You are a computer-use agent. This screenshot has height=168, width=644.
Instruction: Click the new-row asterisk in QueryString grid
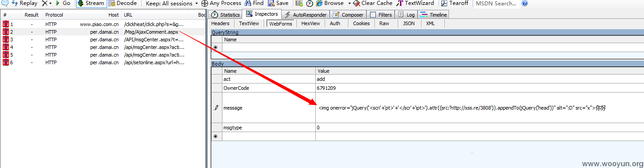point(216,48)
